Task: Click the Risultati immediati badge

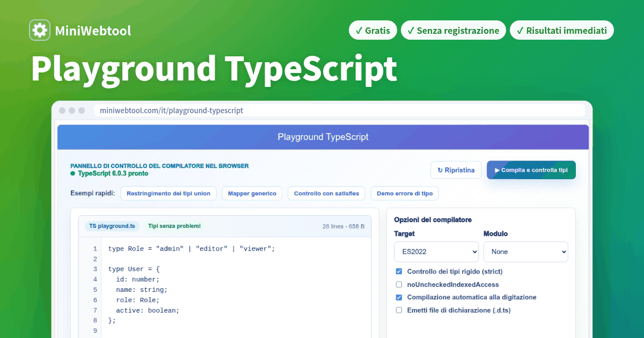Action: (562, 31)
